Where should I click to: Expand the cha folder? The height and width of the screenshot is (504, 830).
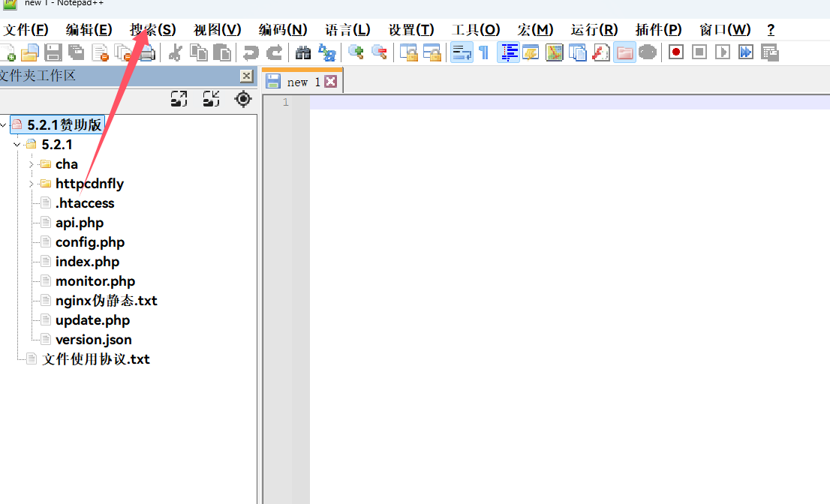32,164
